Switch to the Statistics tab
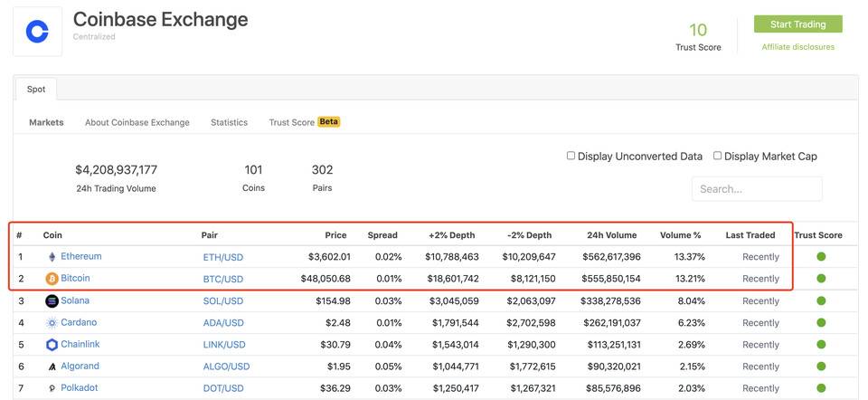 [229, 122]
